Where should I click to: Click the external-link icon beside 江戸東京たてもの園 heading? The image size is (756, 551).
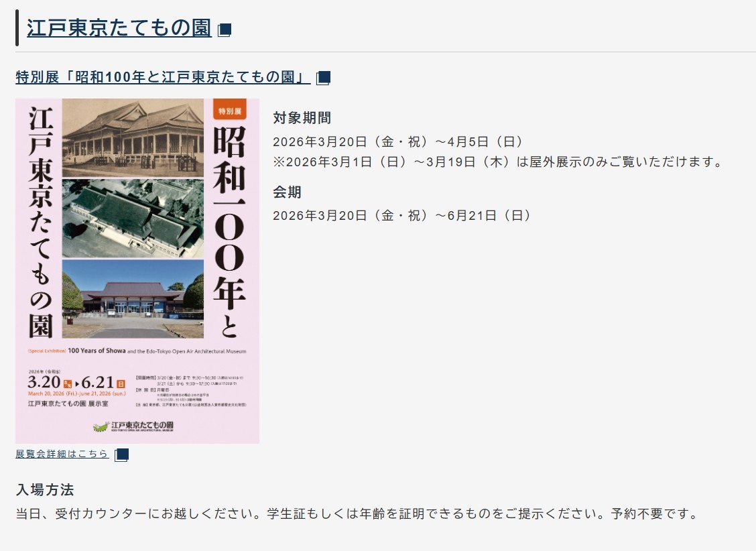pos(226,29)
